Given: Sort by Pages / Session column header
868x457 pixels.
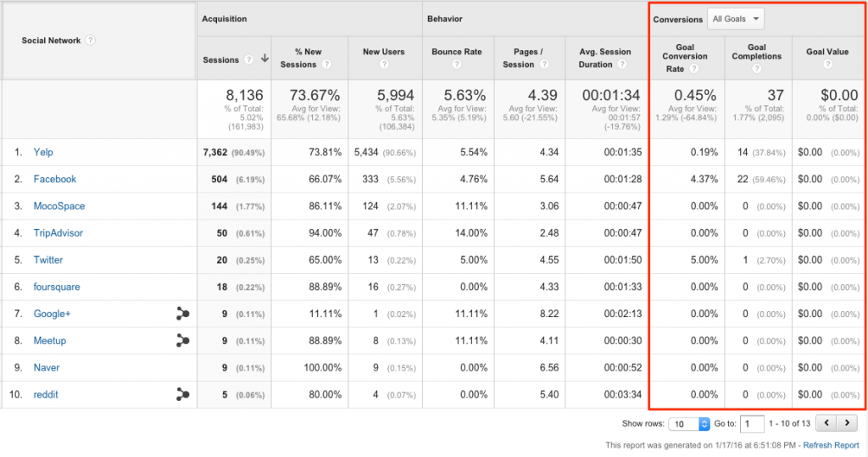Looking at the screenshot, I should pos(524,58).
